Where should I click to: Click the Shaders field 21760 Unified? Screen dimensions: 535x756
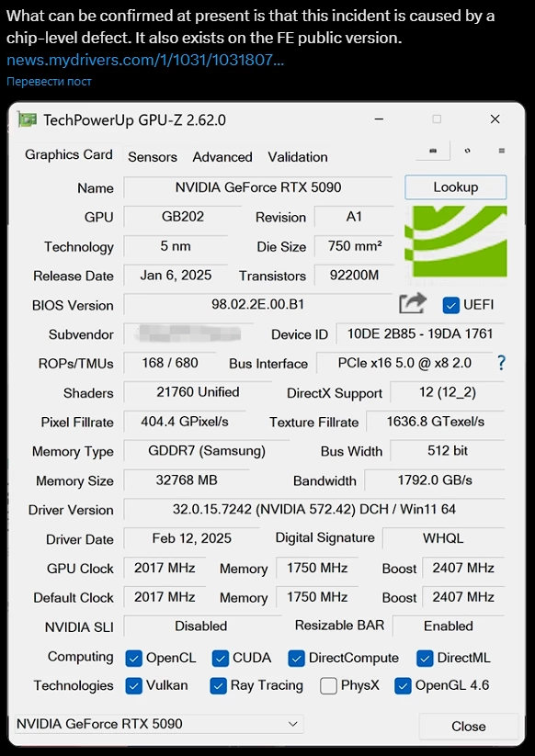198,392
